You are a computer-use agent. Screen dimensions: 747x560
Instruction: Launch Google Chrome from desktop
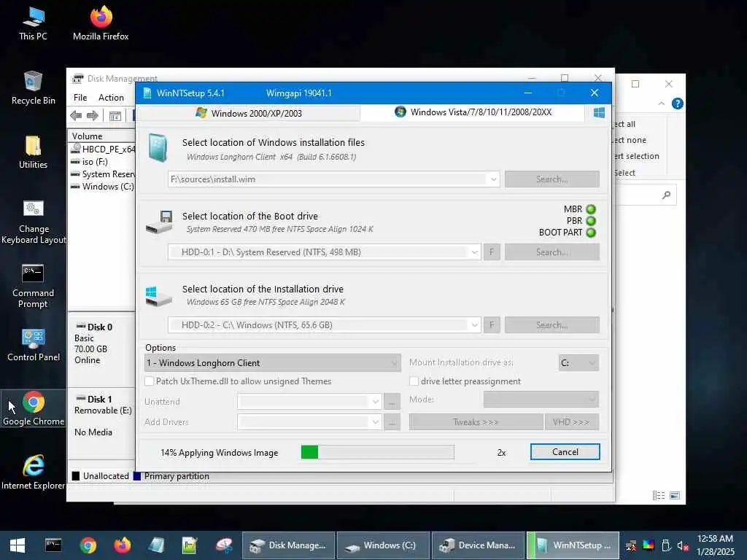coord(34,408)
